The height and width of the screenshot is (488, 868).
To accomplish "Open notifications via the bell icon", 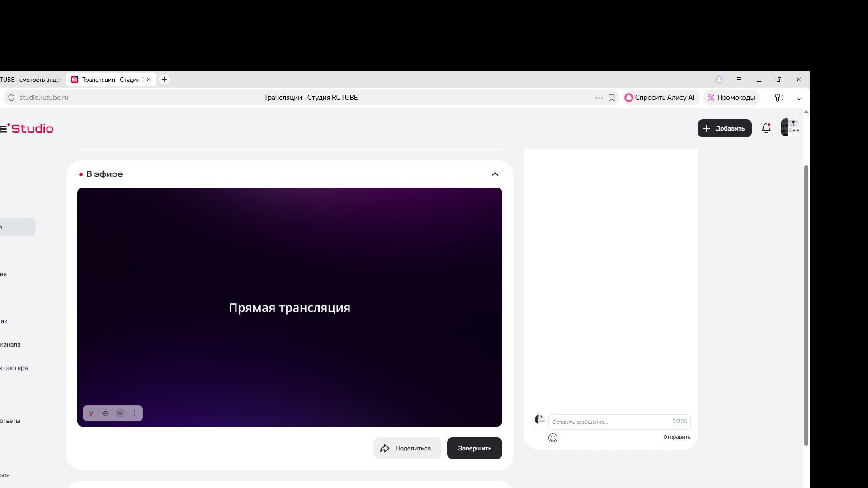I will coord(765,128).
